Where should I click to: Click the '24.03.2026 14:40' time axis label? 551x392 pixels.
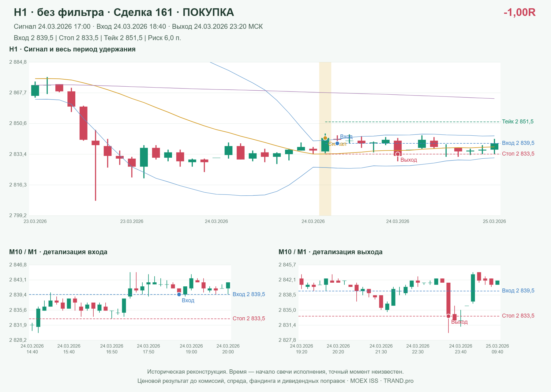[x=32, y=349]
